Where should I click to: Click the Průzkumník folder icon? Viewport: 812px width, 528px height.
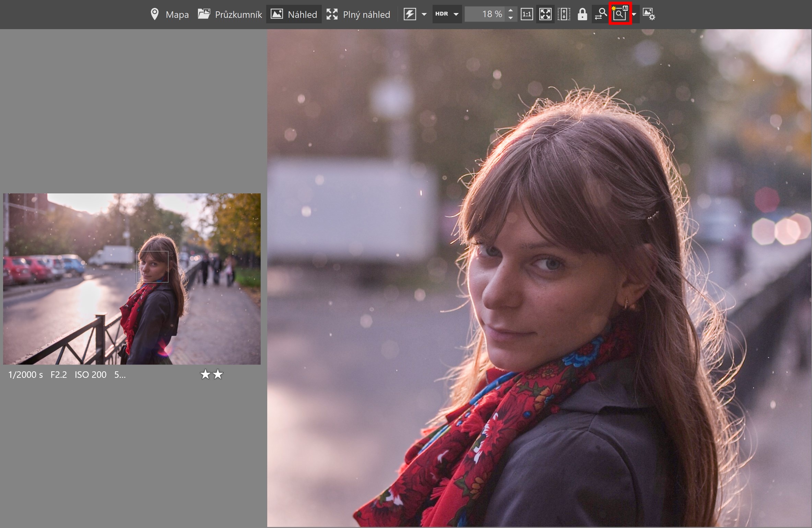click(204, 14)
